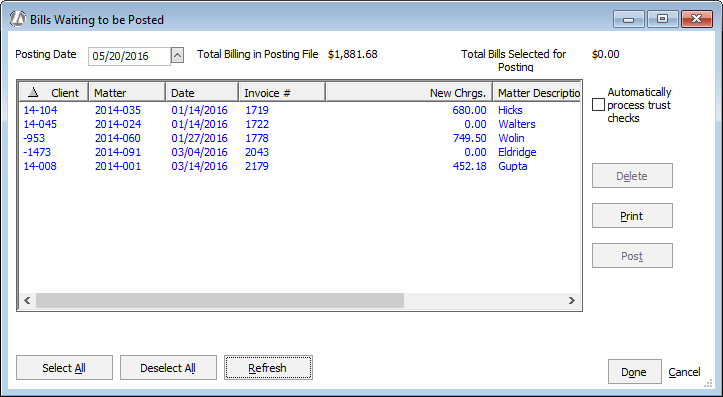This screenshot has width=723, height=397.
Task: Sort by Matter column header
Action: coord(127,92)
